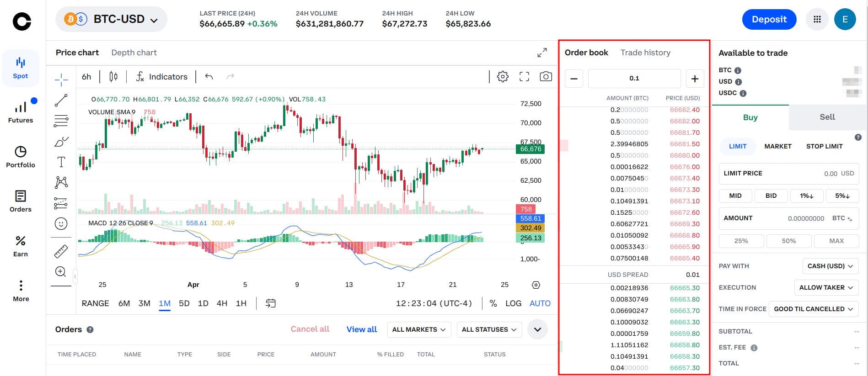Switch to the Trade history tab

tap(645, 53)
